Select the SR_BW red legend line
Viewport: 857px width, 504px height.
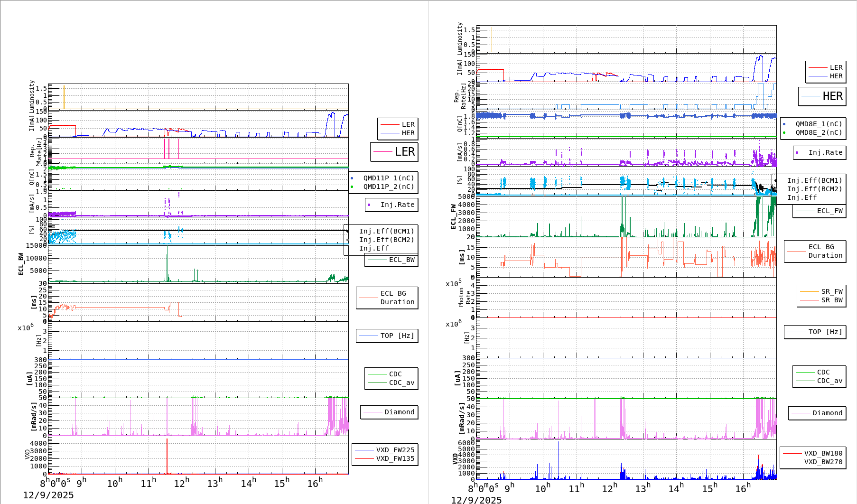click(x=809, y=300)
